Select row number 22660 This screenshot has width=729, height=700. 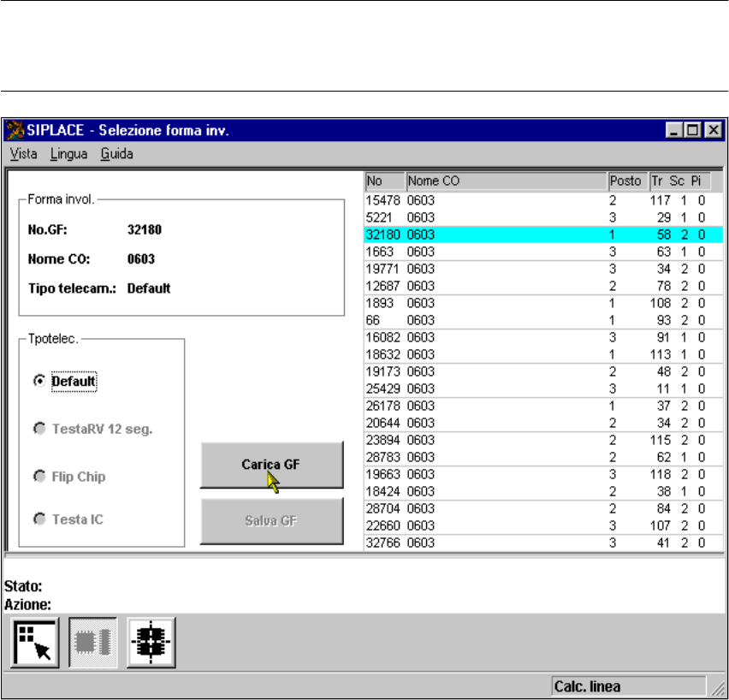click(543, 525)
